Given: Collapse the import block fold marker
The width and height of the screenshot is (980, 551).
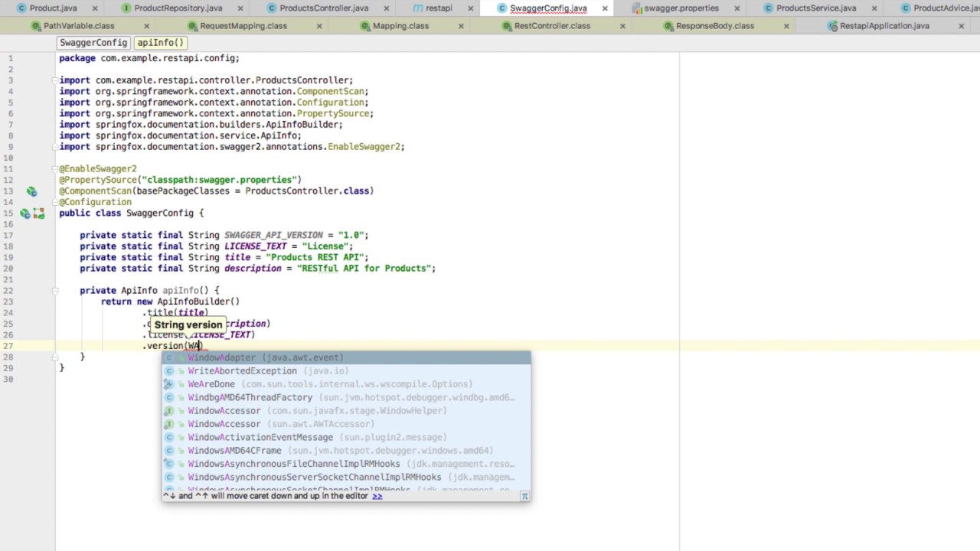Looking at the screenshot, I should pyautogui.click(x=55, y=80).
